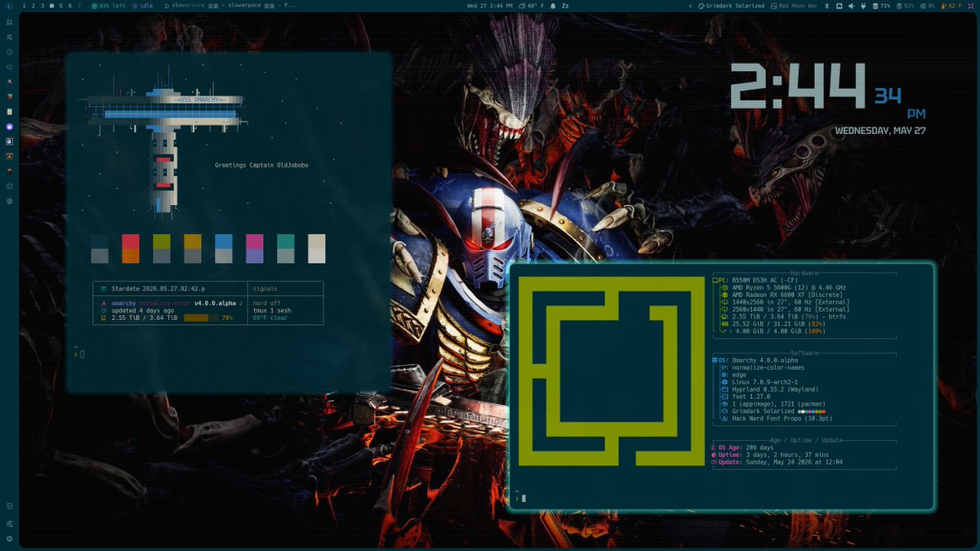The width and height of the screenshot is (980, 551).
Task: Click the left terminal prompt cursor
Action: (82, 353)
